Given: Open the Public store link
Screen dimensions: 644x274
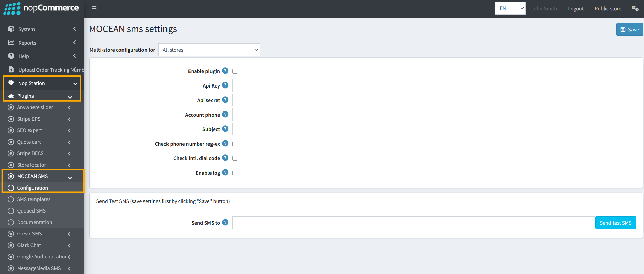Looking at the screenshot, I should click(608, 8).
